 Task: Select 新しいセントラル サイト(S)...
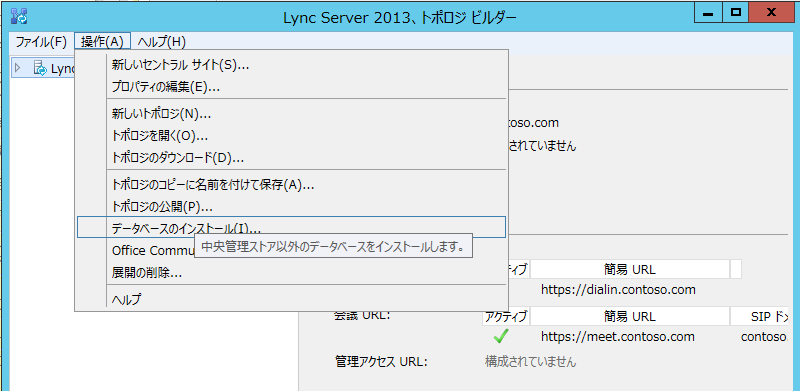point(291,65)
